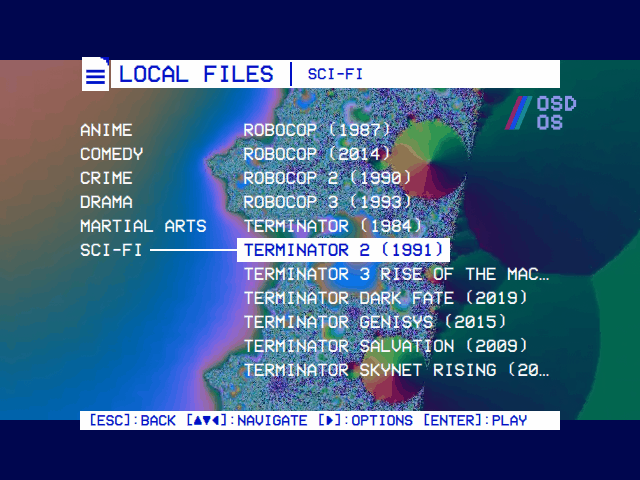Click the SCI-FI breadcrumb in header
Image resolution: width=640 pixels, height=480 pixels.
(x=335, y=74)
